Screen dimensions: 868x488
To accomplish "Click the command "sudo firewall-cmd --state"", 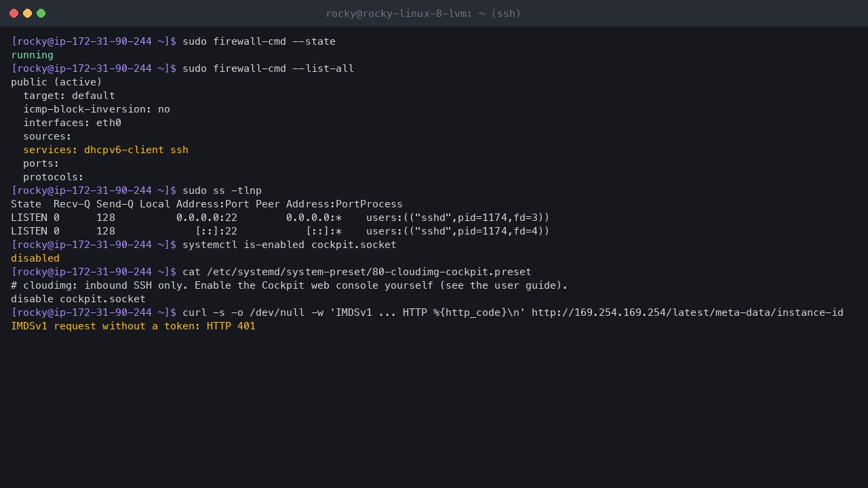I will tap(259, 41).
